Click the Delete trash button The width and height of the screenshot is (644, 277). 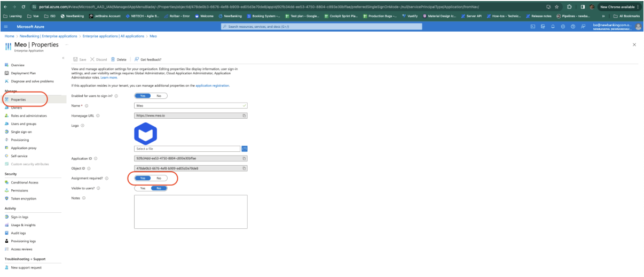click(x=119, y=59)
